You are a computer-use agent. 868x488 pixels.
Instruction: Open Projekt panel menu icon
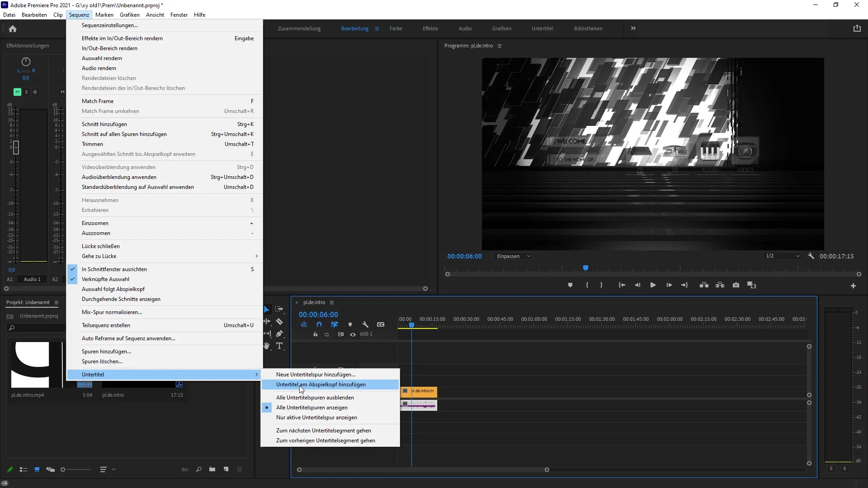57,302
